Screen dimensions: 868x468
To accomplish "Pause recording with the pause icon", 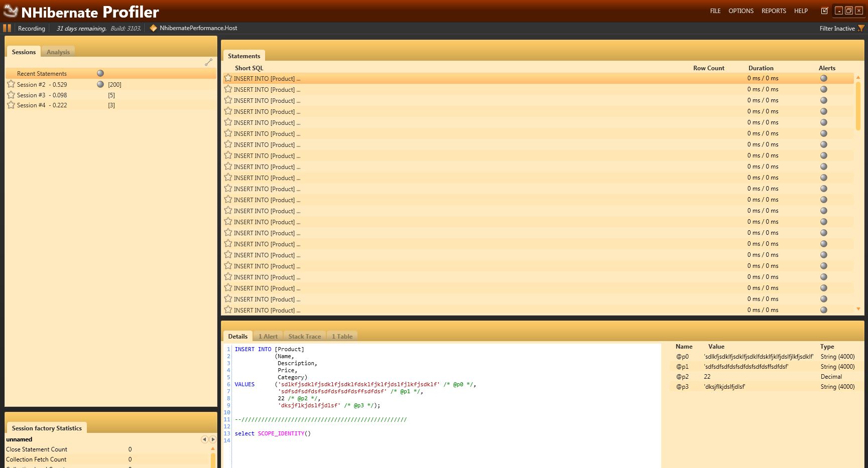I will (7, 28).
